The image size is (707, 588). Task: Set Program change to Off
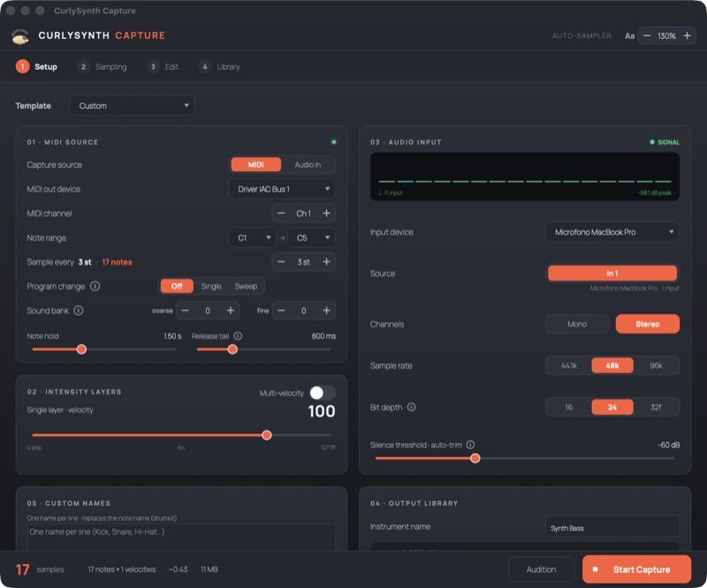tap(177, 286)
